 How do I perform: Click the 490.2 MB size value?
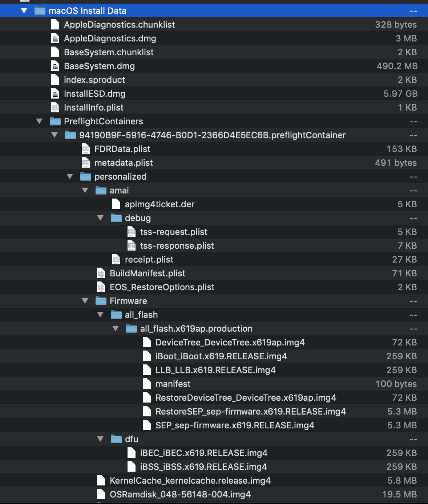(397, 66)
